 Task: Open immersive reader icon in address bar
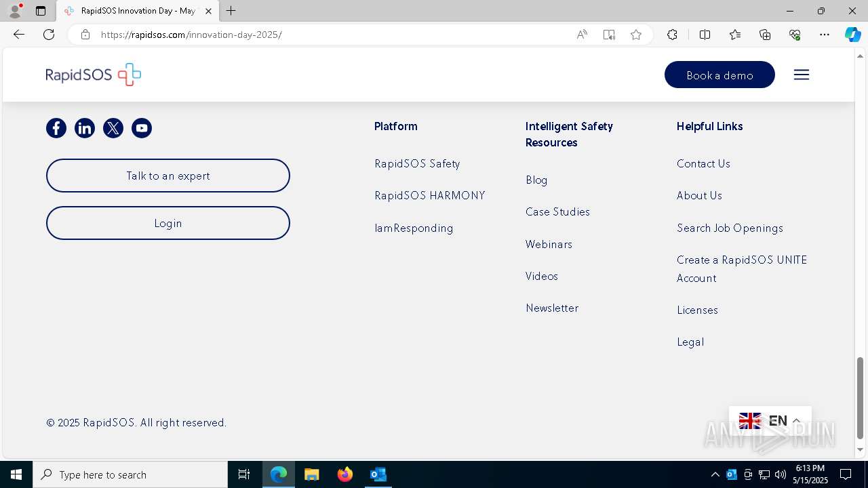tap(609, 35)
